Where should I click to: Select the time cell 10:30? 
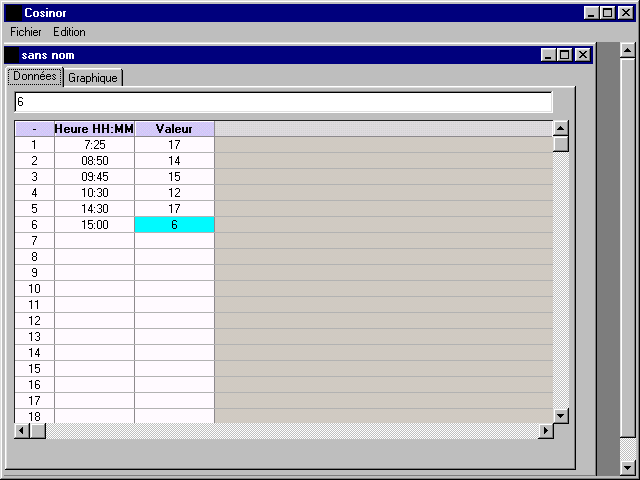[94, 193]
